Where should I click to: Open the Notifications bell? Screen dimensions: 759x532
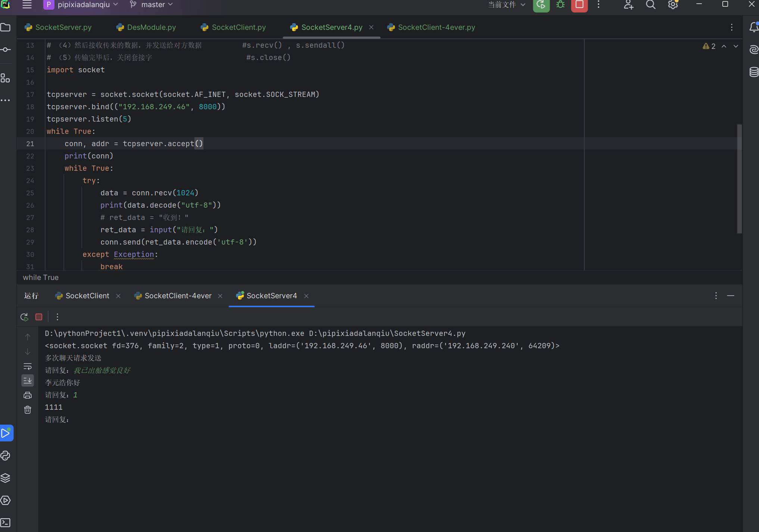click(754, 27)
